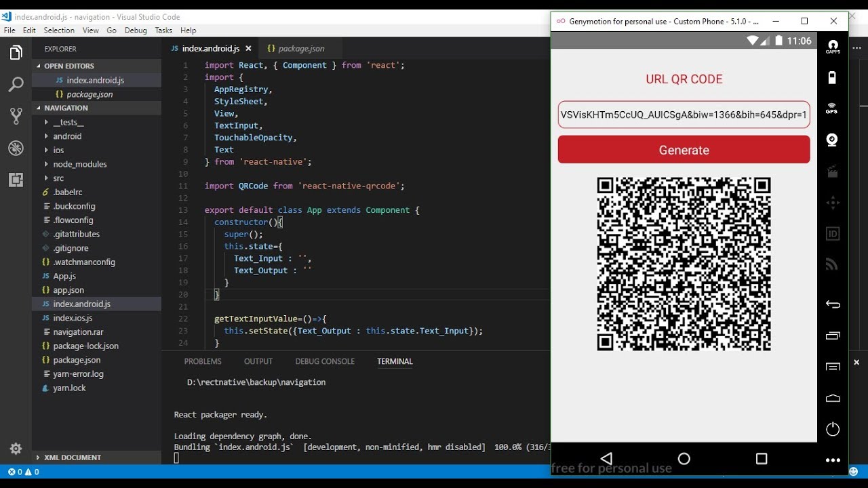Image resolution: width=868 pixels, height=488 pixels.
Task: Click line number 13 in the editor gutter
Action: [x=183, y=210]
